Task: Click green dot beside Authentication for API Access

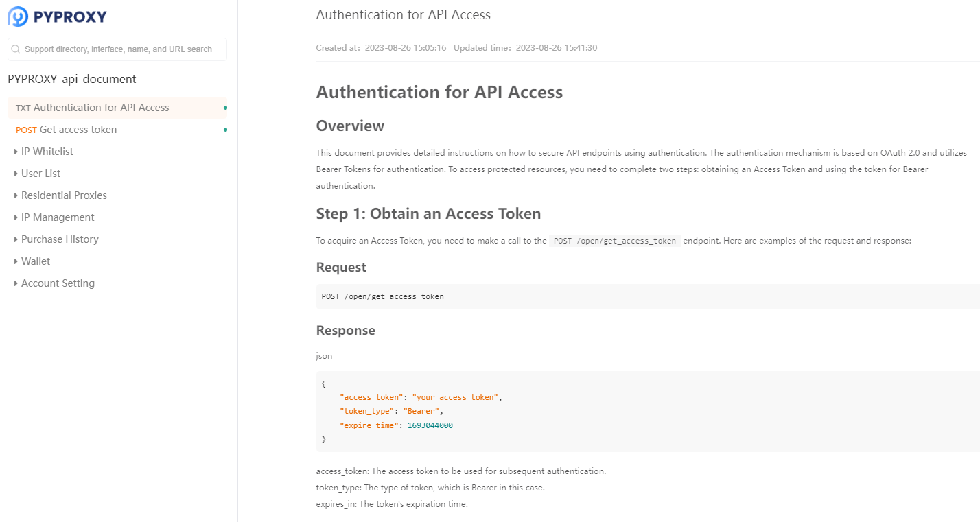Action: 225,108
